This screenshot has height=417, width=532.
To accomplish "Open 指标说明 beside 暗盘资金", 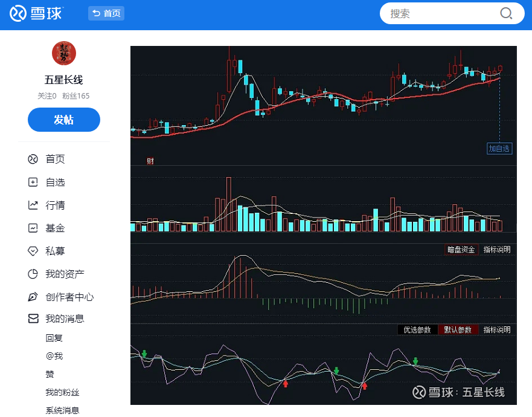I will coord(497,250).
